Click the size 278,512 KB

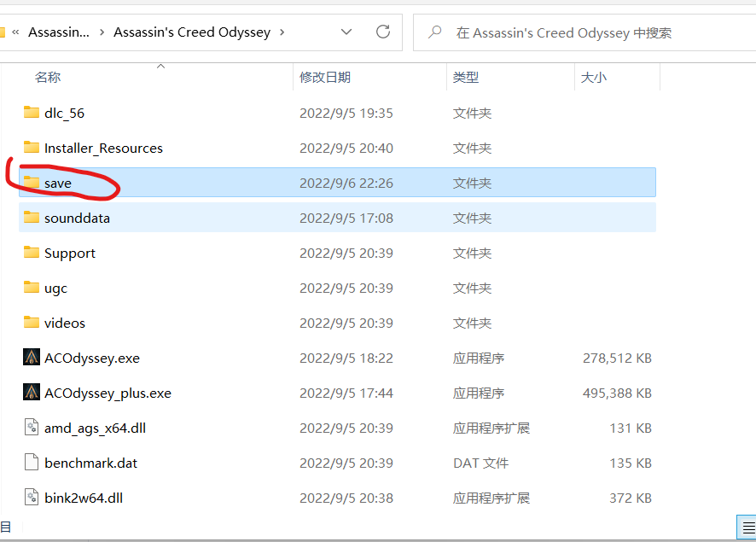[x=617, y=358]
